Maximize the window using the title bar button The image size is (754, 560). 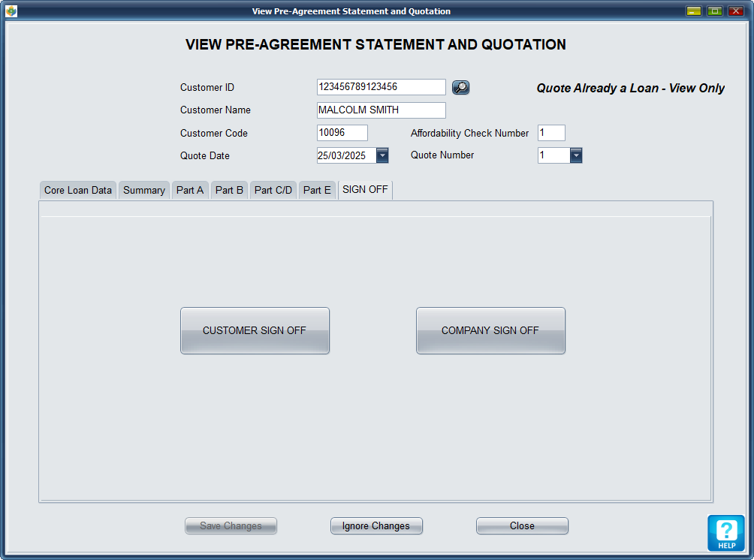[715, 11]
